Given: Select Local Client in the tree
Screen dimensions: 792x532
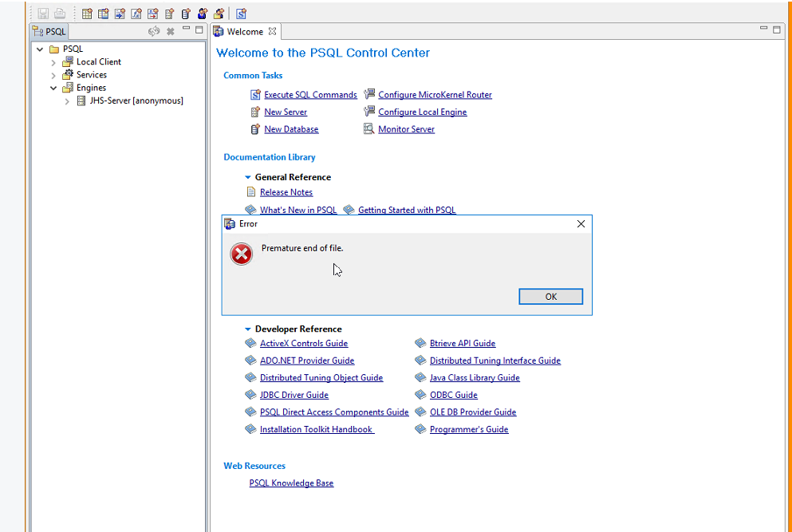Looking at the screenshot, I should pyautogui.click(x=98, y=61).
